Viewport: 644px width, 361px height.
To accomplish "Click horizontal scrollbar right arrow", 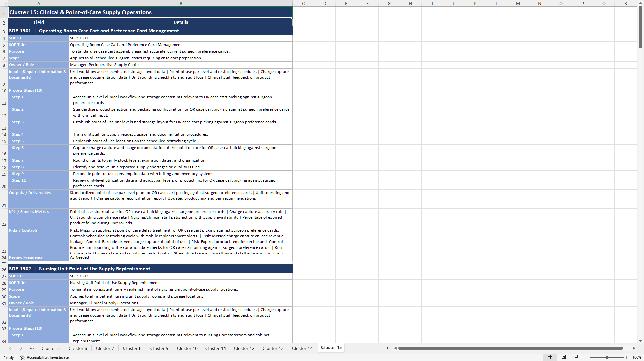I will click(634, 348).
